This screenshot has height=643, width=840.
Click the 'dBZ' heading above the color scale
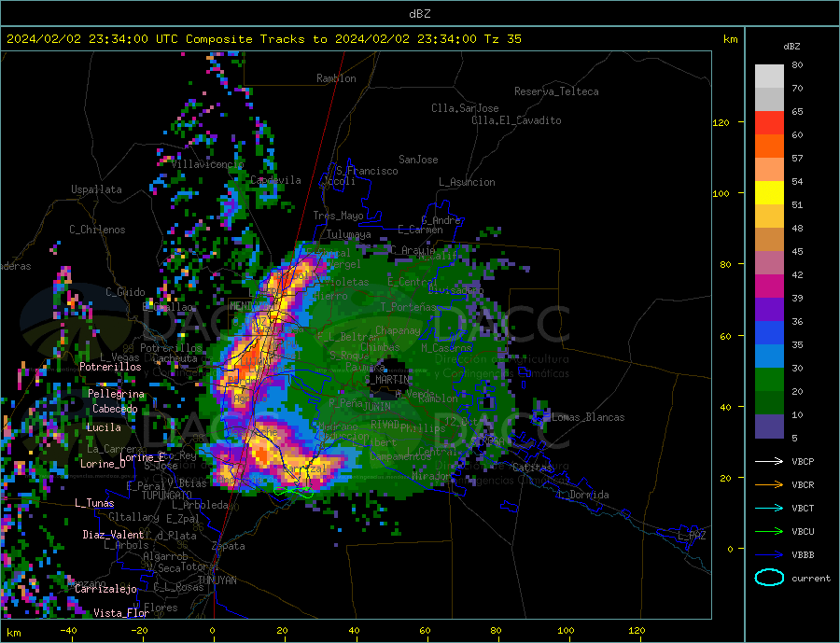[x=791, y=47]
